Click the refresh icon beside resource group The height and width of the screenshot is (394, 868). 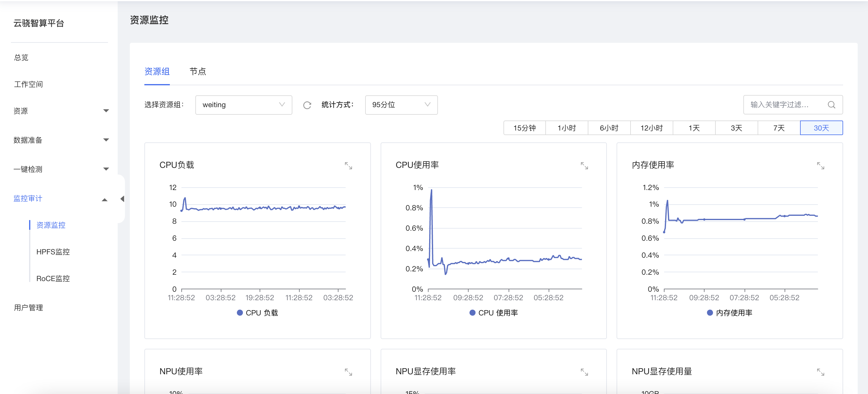[x=307, y=105]
